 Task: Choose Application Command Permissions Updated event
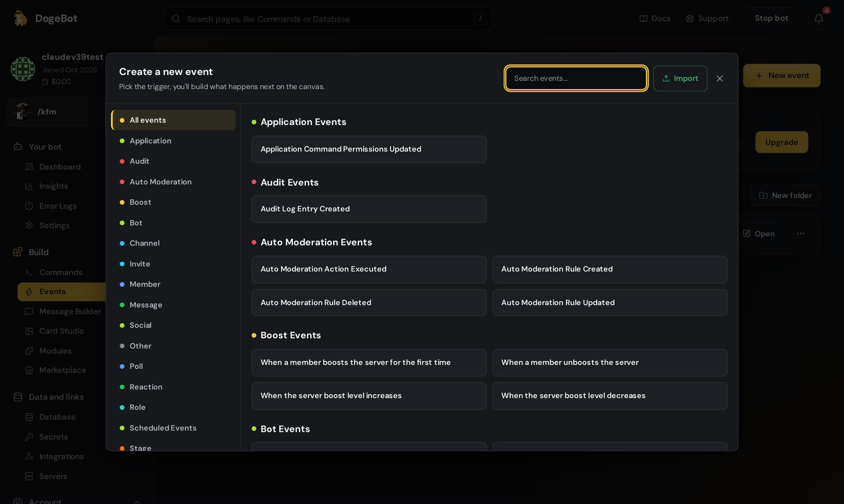369,149
